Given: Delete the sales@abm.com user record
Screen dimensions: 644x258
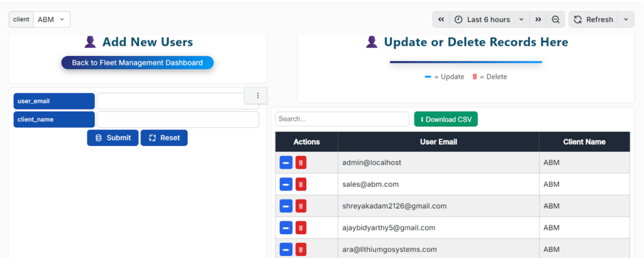Looking at the screenshot, I should pos(301,184).
